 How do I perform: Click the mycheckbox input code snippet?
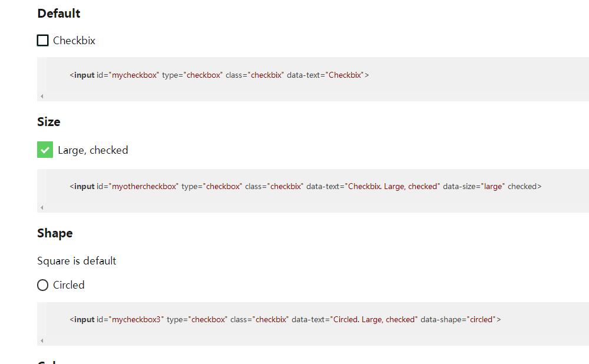219,75
